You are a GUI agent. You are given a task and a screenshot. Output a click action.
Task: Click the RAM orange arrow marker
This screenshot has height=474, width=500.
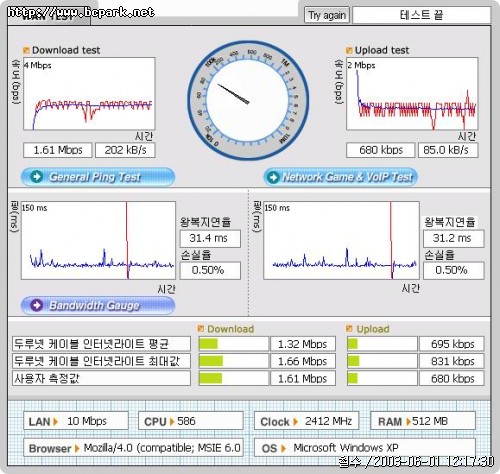tap(408, 422)
